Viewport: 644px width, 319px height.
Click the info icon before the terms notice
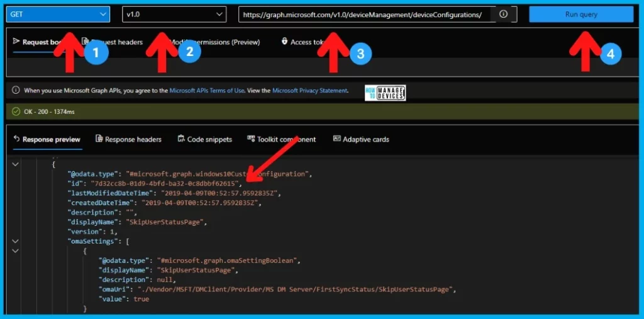pos(16,90)
